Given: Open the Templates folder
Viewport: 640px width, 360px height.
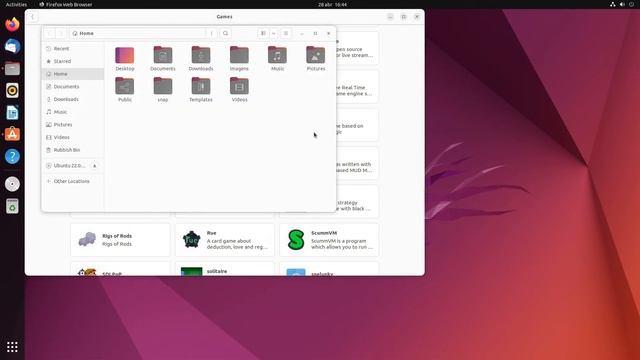Looking at the screenshot, I should (x=201, y=90).
